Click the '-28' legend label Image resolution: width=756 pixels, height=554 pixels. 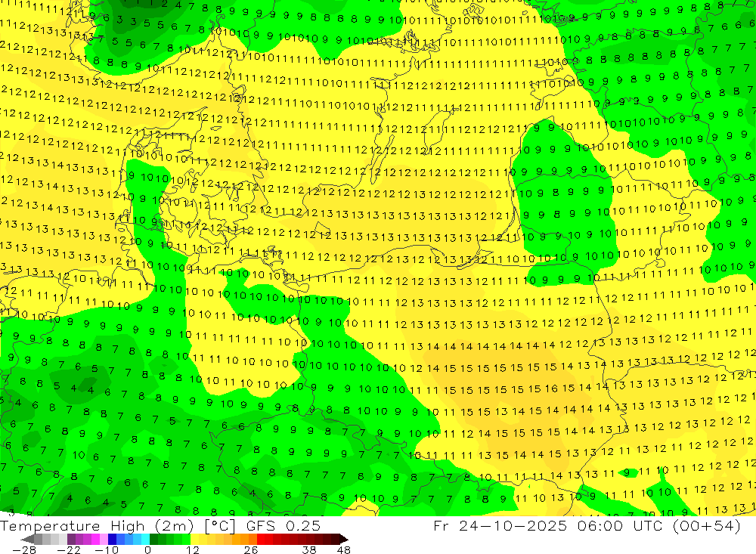[24, 550]
